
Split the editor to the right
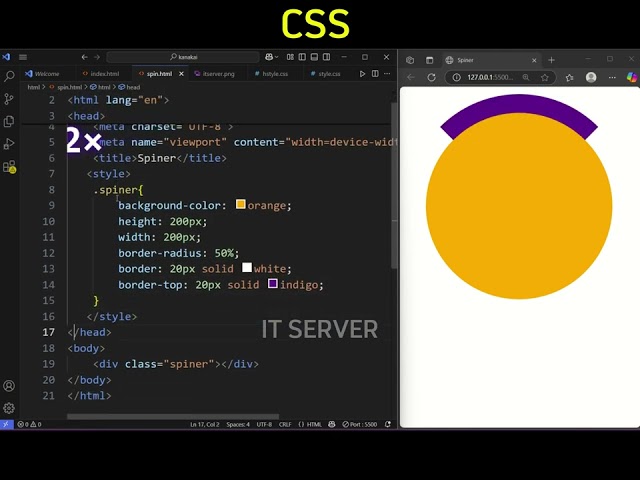point(375,74)
